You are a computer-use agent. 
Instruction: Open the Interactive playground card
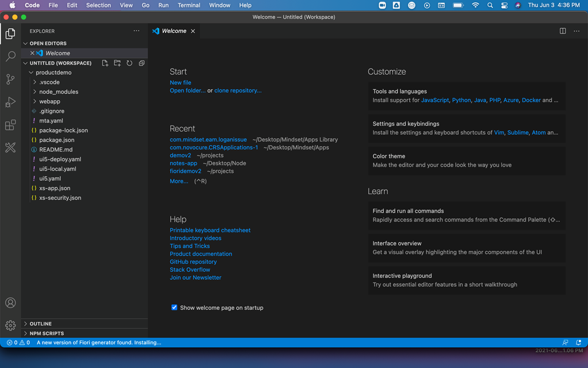467,280
